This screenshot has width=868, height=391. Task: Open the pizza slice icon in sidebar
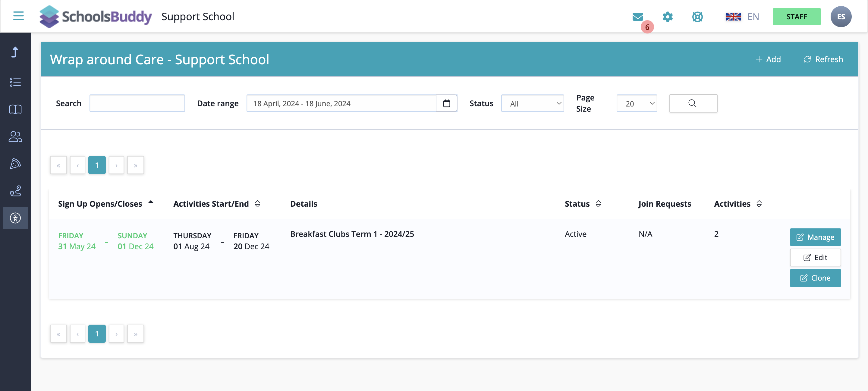(15, 164)
